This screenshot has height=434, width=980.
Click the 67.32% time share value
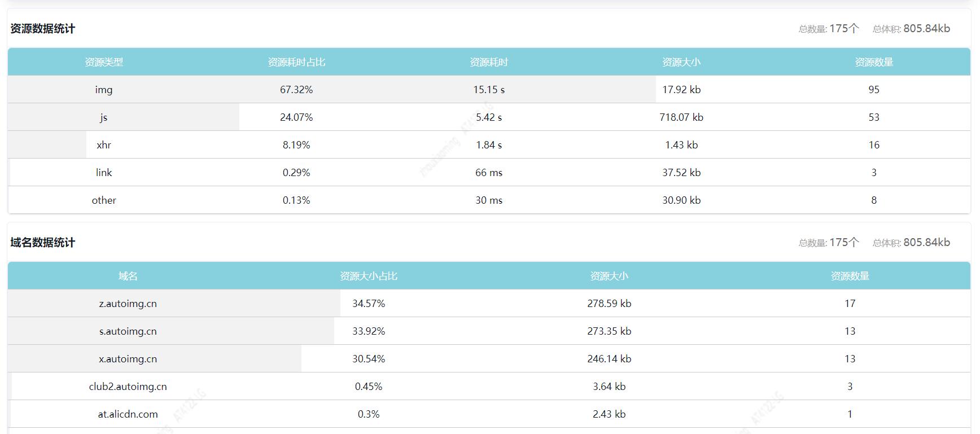(296, 90)
